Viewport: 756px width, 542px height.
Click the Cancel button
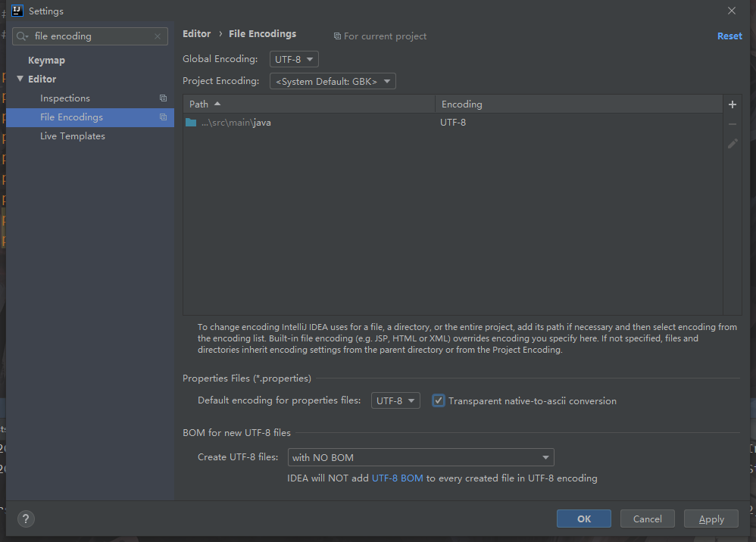[648, 519]
